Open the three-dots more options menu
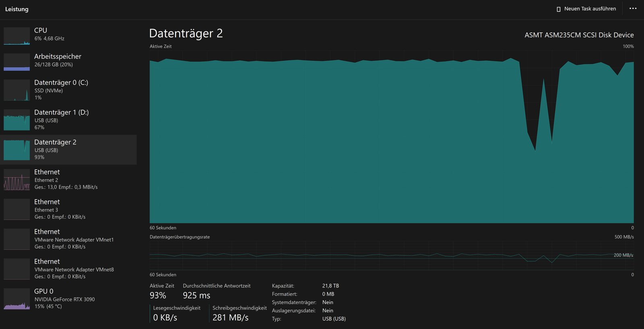The height and width of the screenshot is (329, 644). click(x=633, y=8)
